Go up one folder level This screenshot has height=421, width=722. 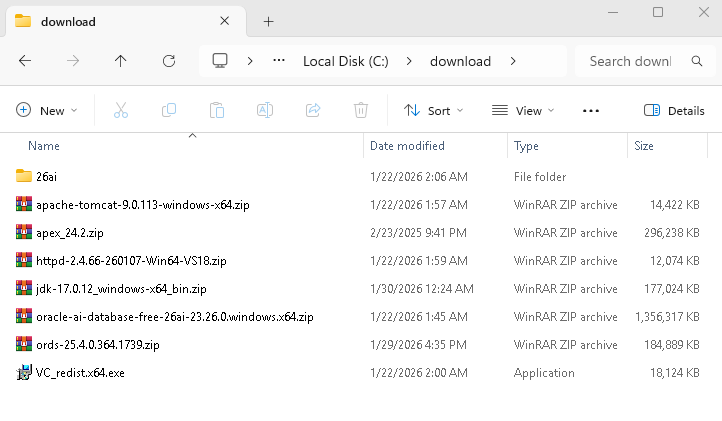(x=121, y=61)
